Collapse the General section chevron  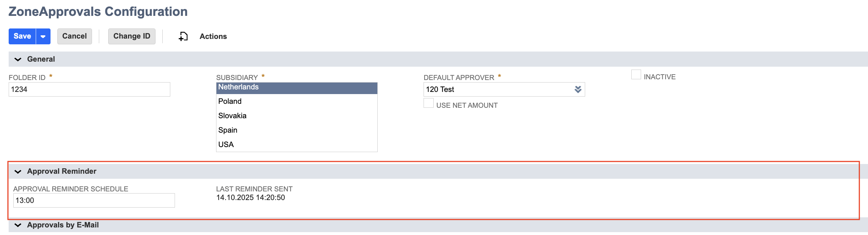[x=18, y=59]
